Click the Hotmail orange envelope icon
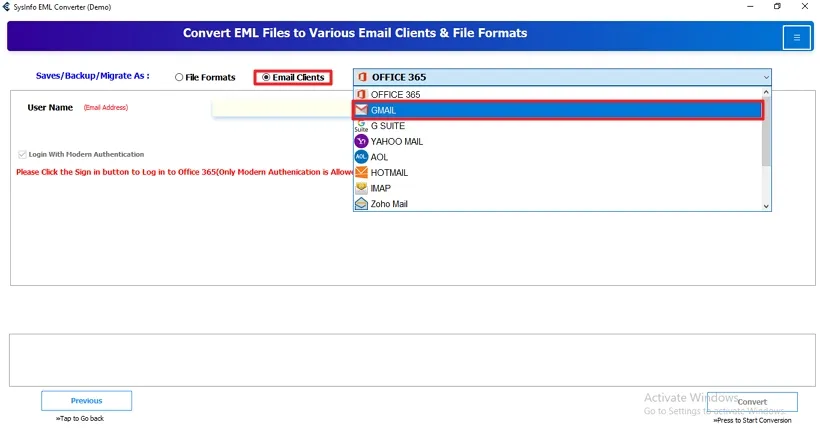The height and width of the screenshot is (437, 820). [x=361, y=173]
